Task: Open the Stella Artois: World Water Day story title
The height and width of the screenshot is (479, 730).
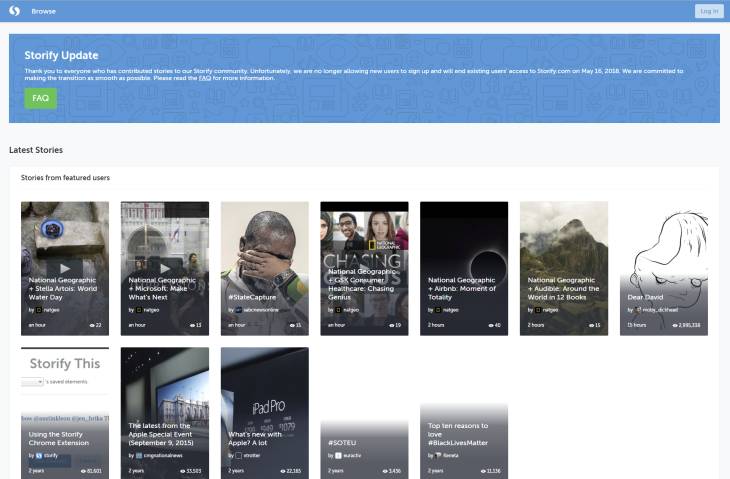Action: click(63, 289)
